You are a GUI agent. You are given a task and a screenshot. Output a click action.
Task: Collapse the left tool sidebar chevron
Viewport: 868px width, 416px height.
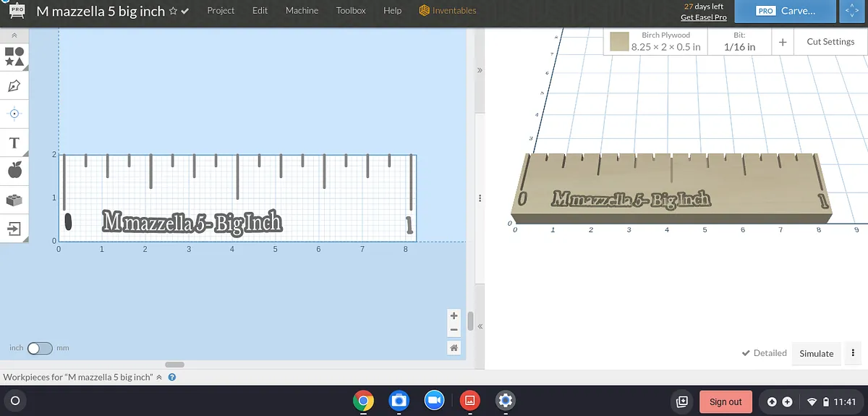tap(14, 35)
